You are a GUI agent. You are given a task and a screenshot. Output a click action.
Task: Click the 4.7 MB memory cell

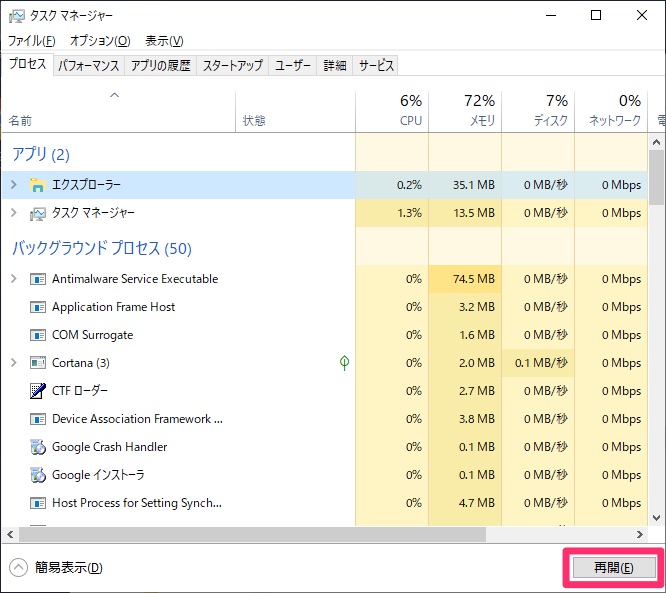tap(465, 503)
